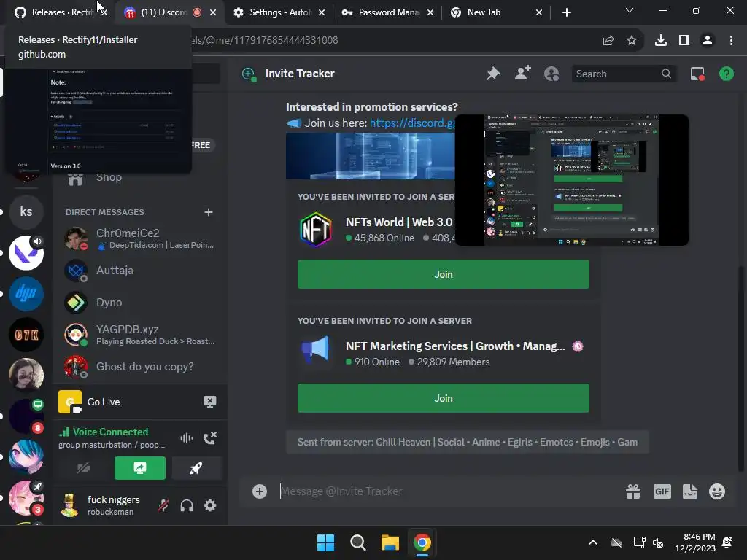Open emoji picker smiley icon
This screenshot has width=747, height=560.
point(717,491)
